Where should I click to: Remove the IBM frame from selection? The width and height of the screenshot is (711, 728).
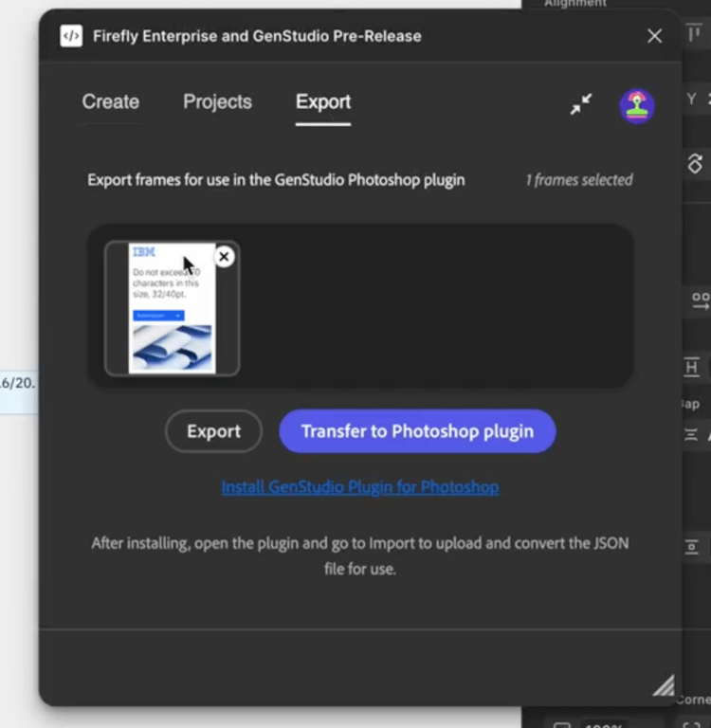click(224, 256)
